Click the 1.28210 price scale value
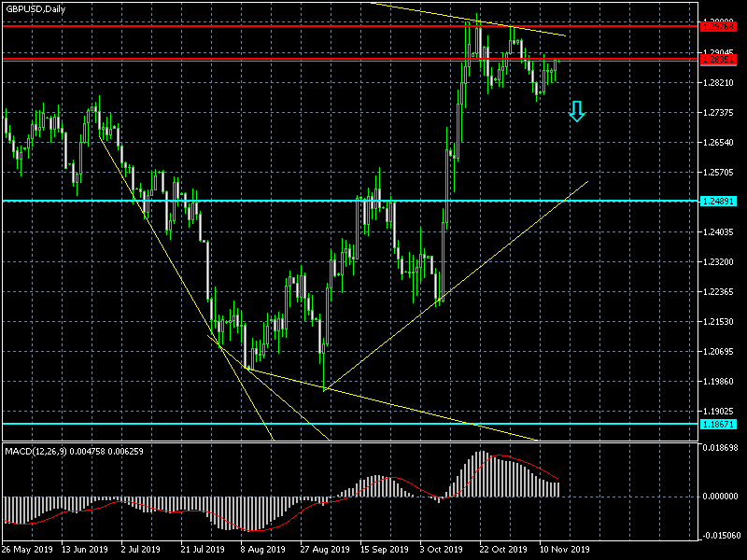 718,83
